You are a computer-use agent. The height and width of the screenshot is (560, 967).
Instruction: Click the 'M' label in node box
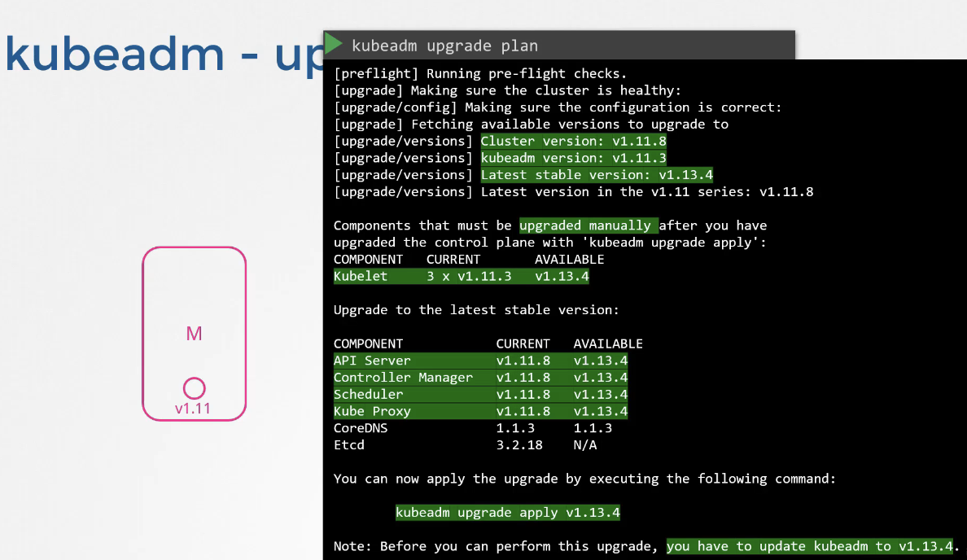[x=195, y=334]
